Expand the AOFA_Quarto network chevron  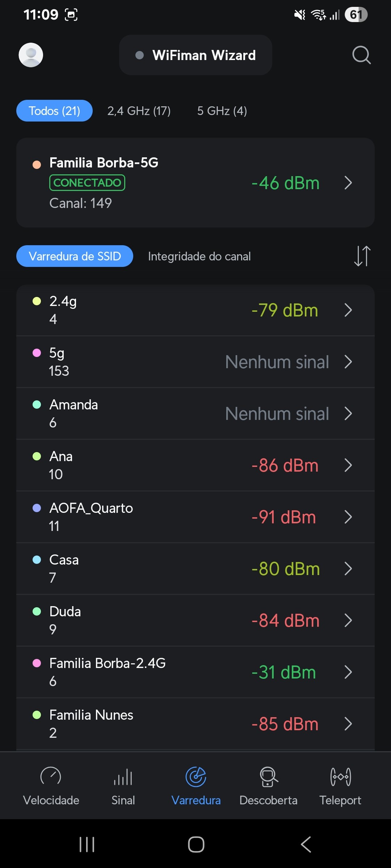348,517
